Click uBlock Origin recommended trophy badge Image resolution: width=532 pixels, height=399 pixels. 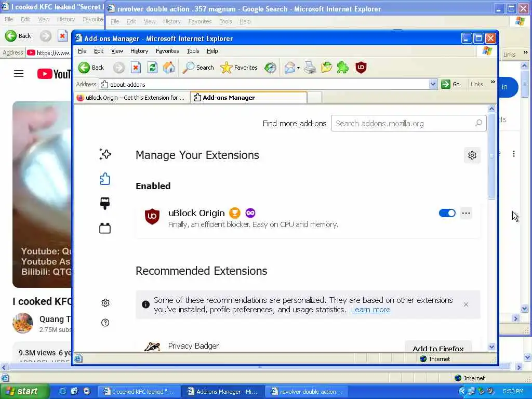(235, 213)
